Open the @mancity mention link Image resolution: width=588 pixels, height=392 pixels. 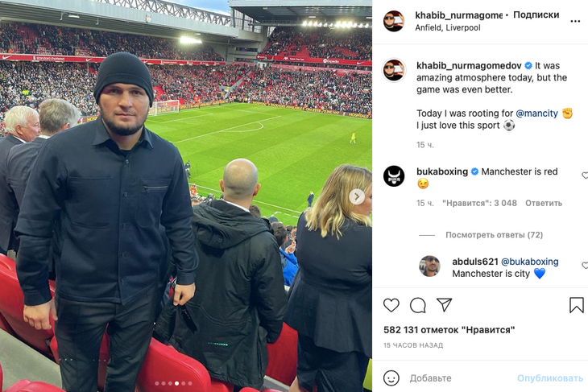(536, 113)
